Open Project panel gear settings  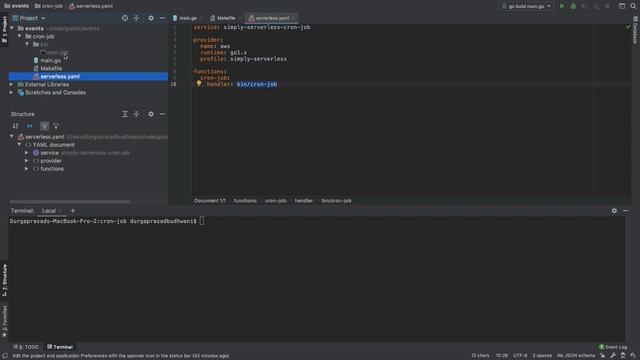coord(151,18)
